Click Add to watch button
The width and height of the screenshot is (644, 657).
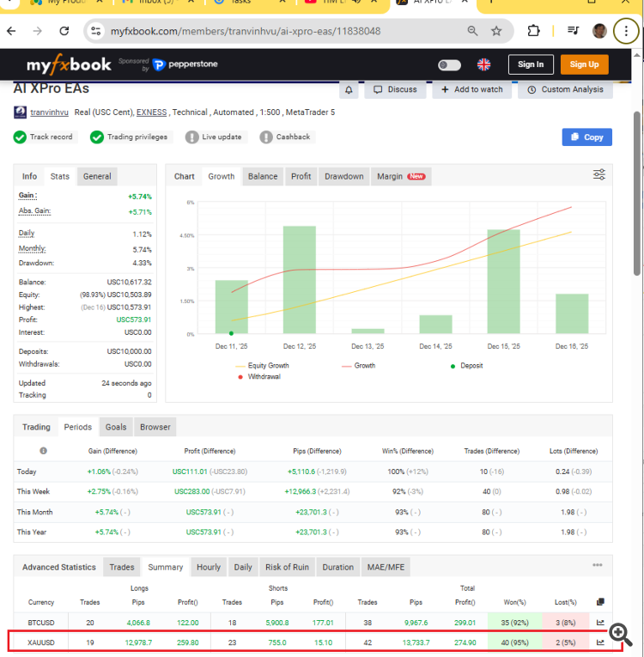471,89
